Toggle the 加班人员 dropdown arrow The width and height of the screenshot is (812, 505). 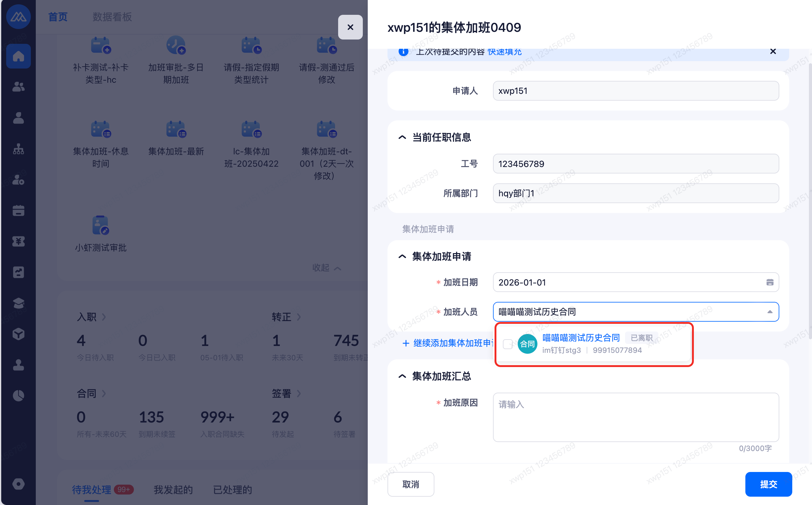click(x=770, y=312)
